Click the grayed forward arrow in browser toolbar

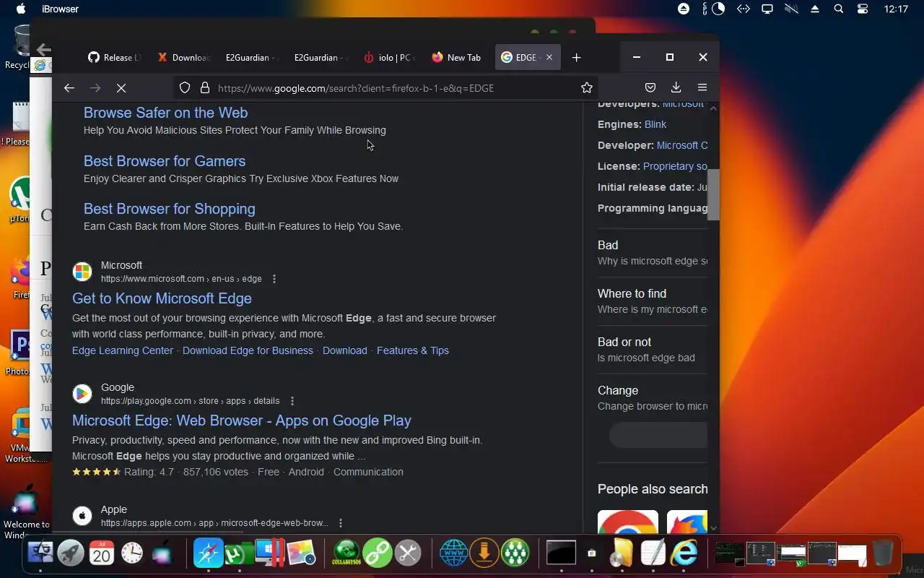pyautogui.click(x=95, y=88)
